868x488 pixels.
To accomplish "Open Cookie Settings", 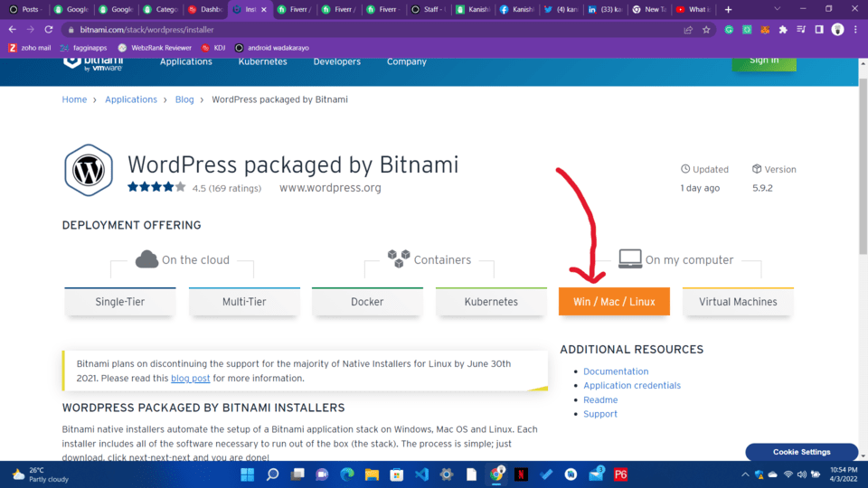I will coord(802,452).
